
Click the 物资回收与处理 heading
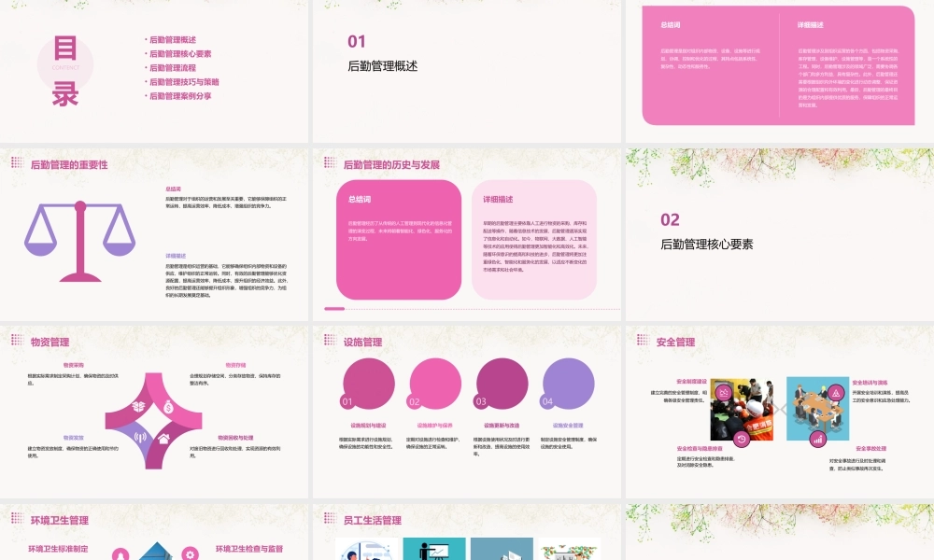point(236,438)
